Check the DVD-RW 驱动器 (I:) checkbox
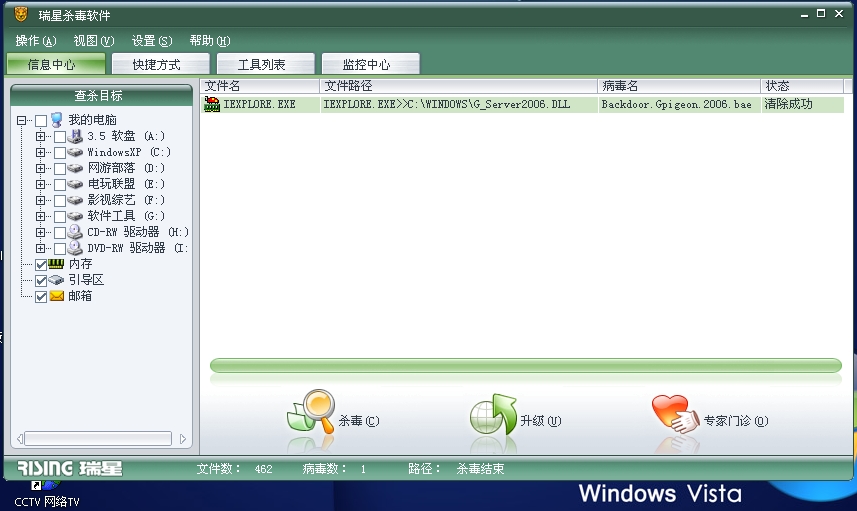Image resolution: width=857 pixels, height=511 pixels. point(60,249)
